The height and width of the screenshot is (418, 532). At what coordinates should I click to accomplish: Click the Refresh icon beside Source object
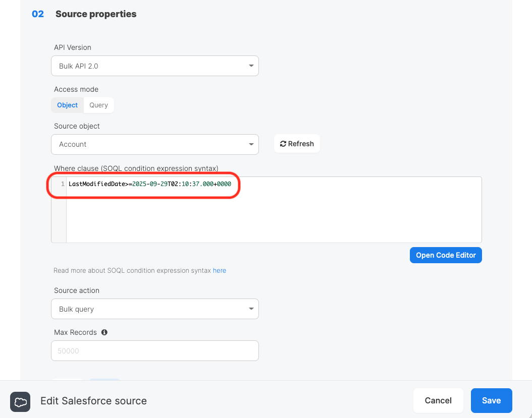click(284, 143)
